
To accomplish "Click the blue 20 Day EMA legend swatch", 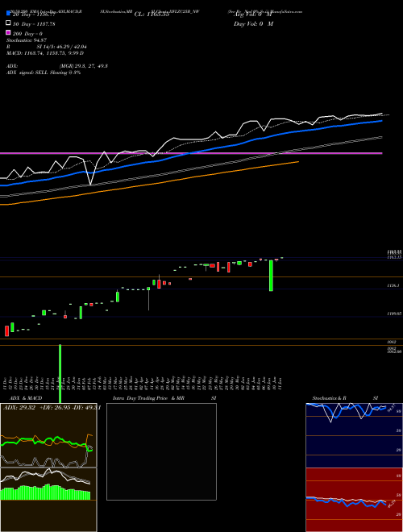I will tap(8, 14).
